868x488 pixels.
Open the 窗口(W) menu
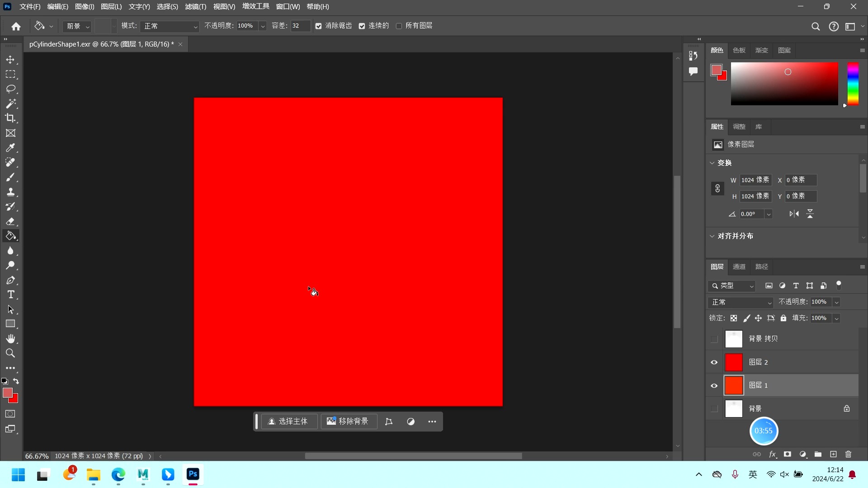click(x=288, y=7)
